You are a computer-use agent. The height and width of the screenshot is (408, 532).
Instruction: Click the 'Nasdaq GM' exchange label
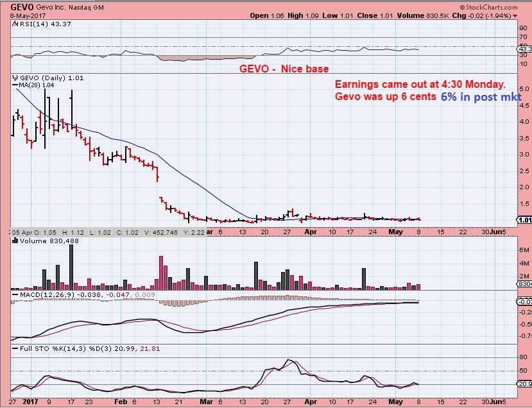coord(85,8)
